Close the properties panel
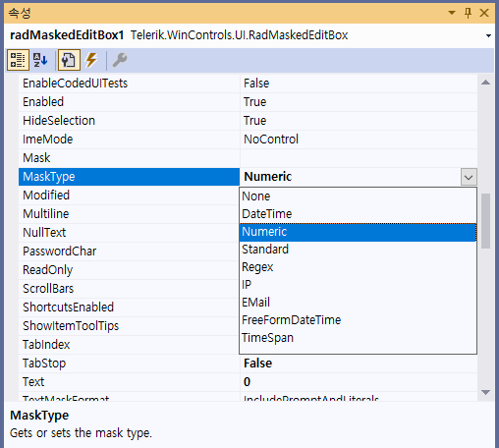 484,13
